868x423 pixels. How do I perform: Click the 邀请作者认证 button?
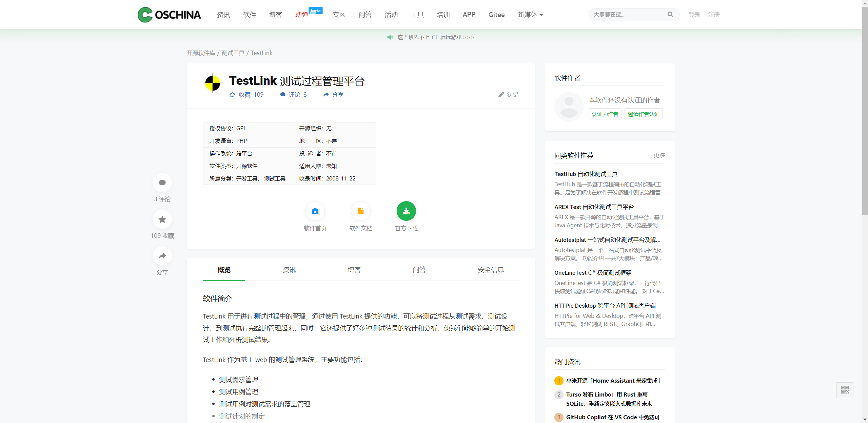(644, 114)
